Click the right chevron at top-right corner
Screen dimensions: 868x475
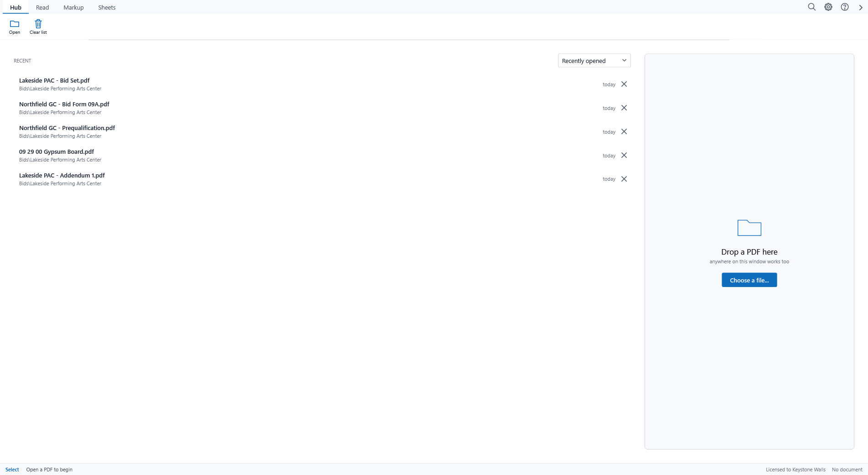[861, 7]
